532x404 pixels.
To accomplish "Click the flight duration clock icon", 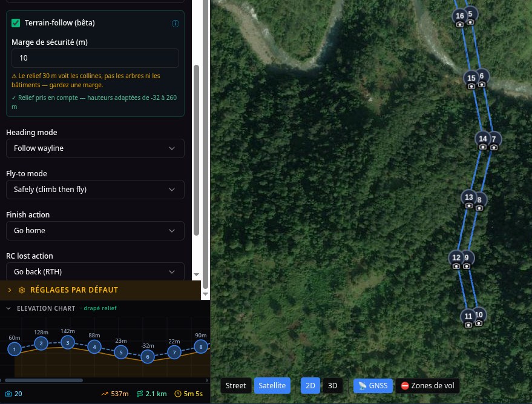I will coord(178,394).
